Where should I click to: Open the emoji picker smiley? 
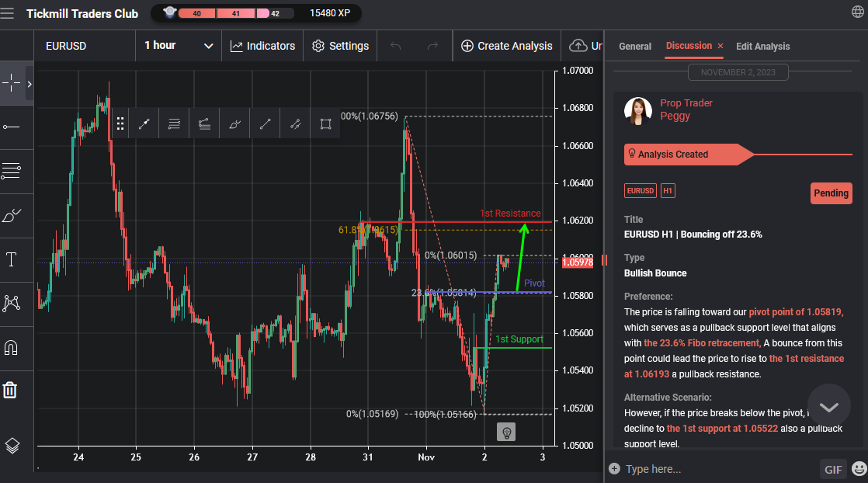(859, 469)
